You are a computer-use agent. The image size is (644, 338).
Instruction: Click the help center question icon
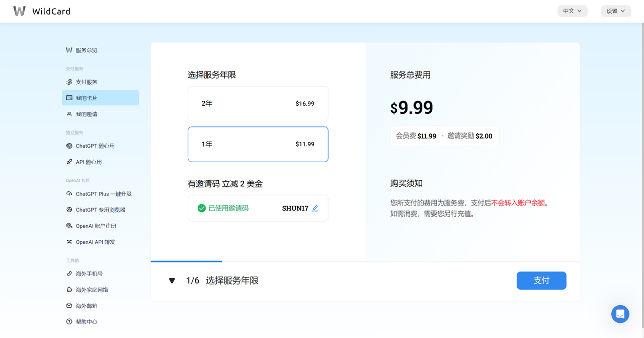coord(69,321)
